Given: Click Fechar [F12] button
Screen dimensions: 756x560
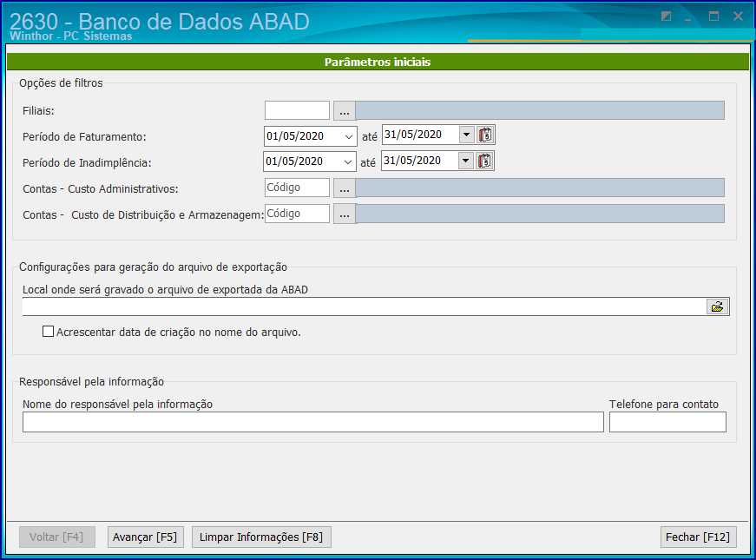Looking at the screenshot, I should [x=698, y=537].
